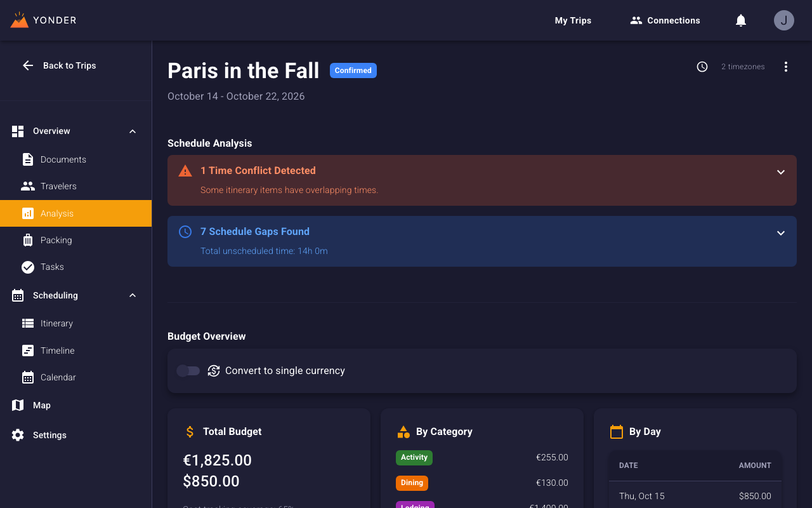This screenshot has width=812, height=508.
Task: Click the timezone clock icon near the title
Action: [x=702, y=67]
